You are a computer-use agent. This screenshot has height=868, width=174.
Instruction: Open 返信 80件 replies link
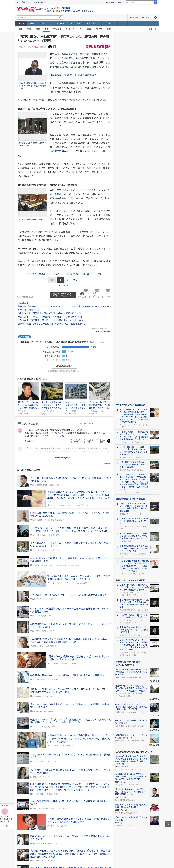[x=29, y=441]
